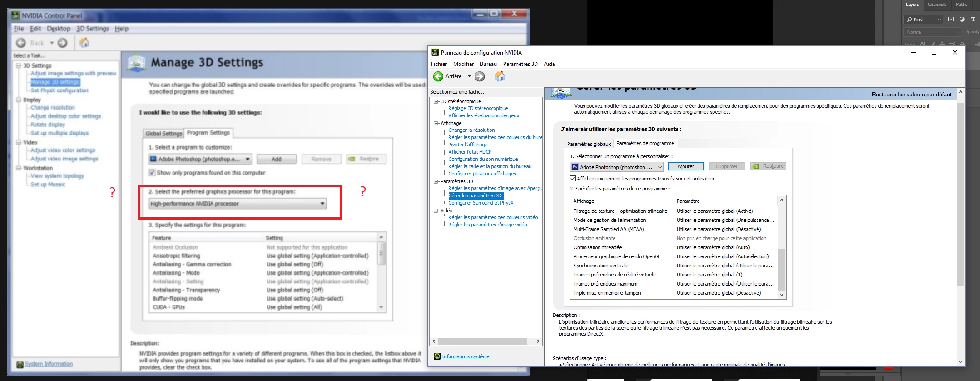Click the Ps icon in the French program dropdown
This screenshot has height=381, width=980.
click(575, 167)
